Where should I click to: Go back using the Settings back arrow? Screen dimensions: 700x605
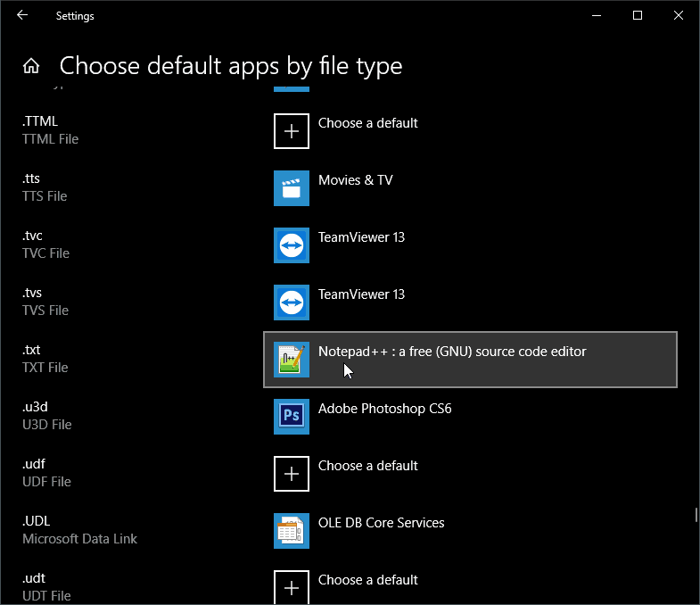tap(22, 16)
